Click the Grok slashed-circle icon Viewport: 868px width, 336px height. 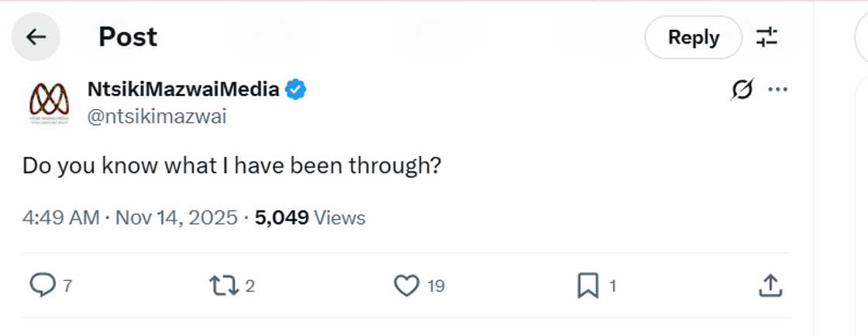[741, 90]
